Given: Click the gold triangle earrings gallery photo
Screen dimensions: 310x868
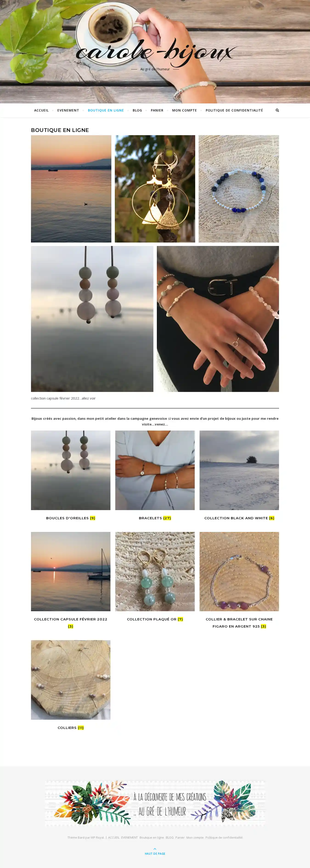Looking at the screenshot, I should (155, 189).
